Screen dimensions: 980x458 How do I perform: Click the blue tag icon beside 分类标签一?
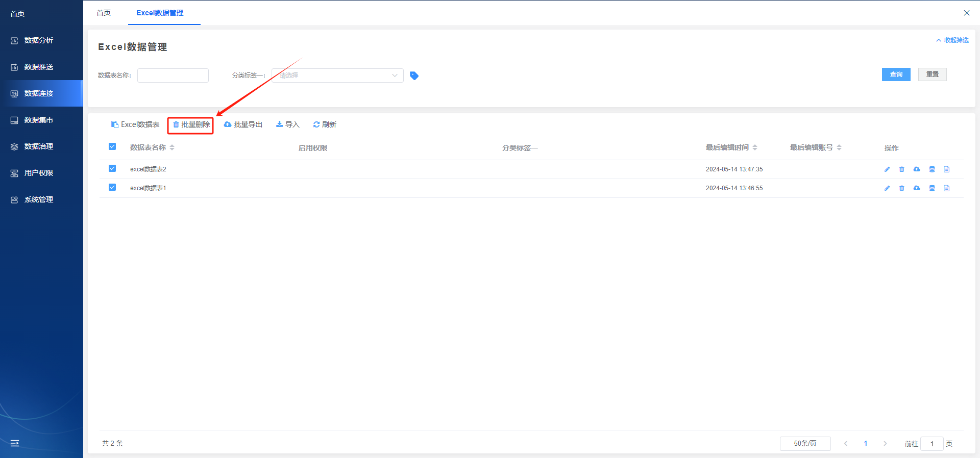(414, 75)
